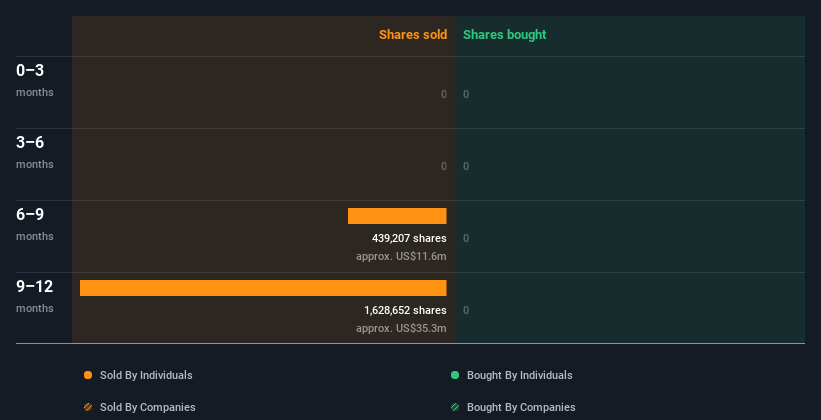Click the approx. US$11.6m amount

[401, 256]
